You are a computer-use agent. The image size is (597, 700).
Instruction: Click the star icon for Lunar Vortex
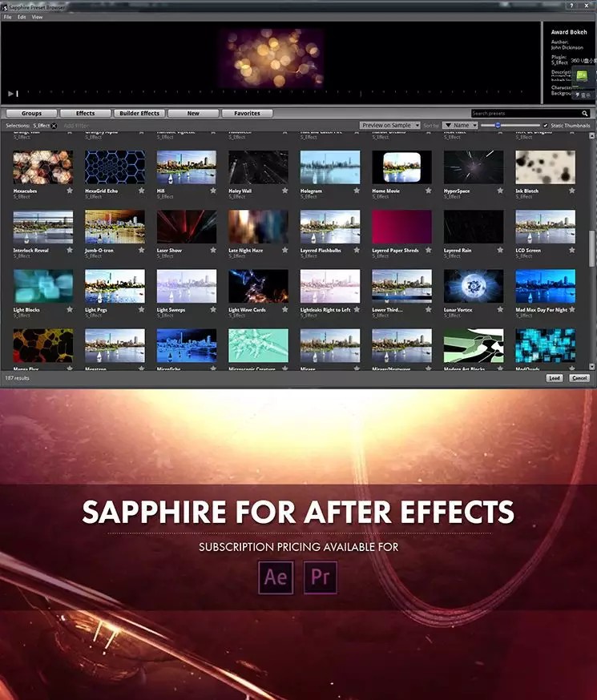[500, 310]
